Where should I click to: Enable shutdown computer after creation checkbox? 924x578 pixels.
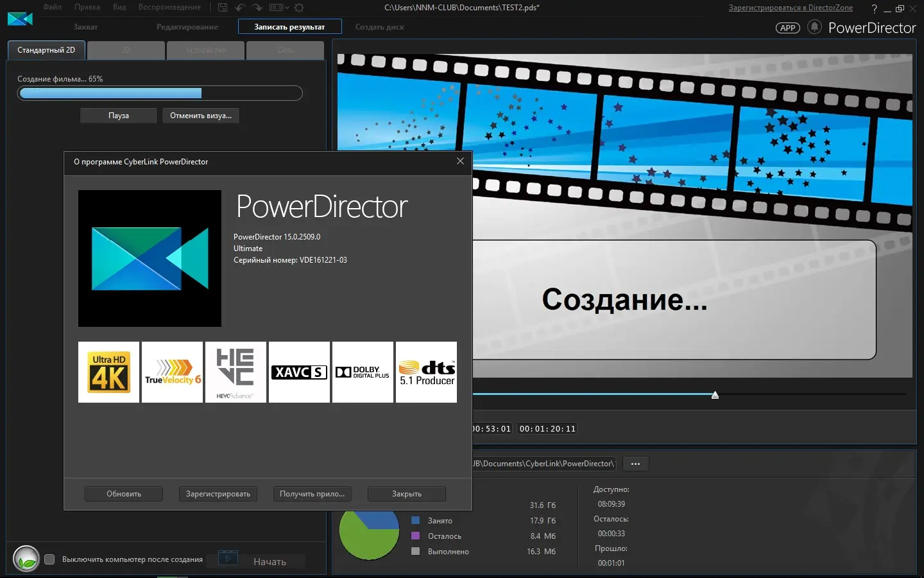click(49, 559)
